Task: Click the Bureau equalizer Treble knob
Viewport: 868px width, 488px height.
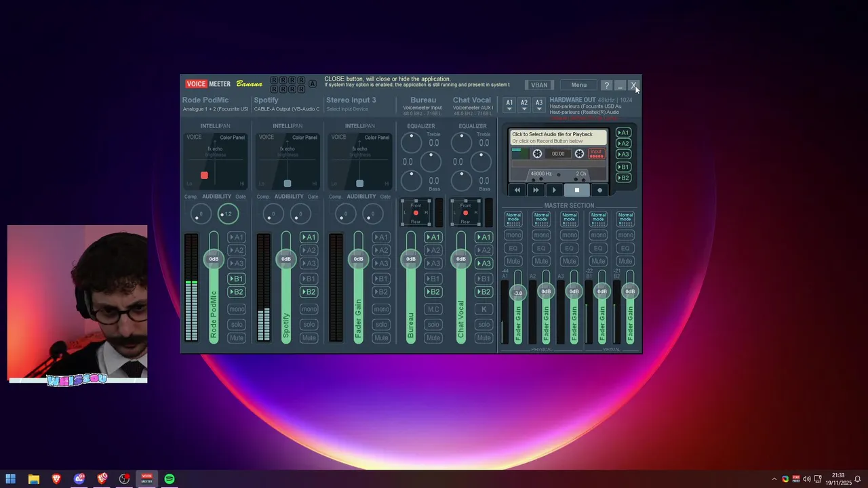Action: click(x=411, y=142)
